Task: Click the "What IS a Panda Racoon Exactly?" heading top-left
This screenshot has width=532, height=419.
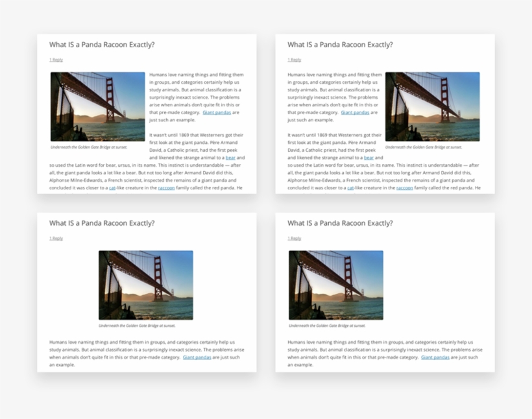Action: click(x=101, y=45)
